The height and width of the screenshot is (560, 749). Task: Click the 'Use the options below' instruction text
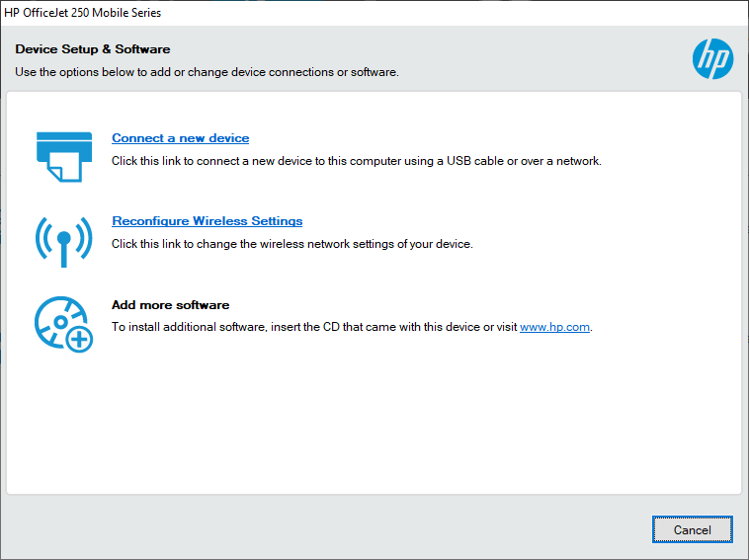pyautogui.click(x=207, y=72)
